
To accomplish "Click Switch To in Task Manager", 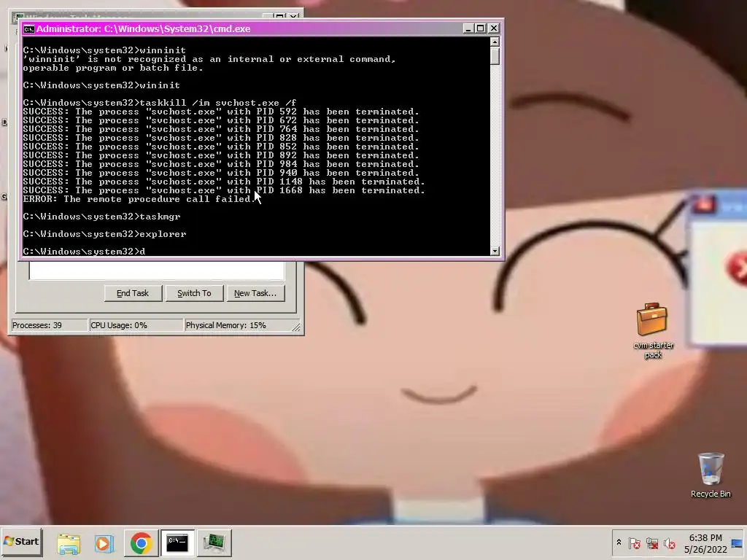I will 194,293.
